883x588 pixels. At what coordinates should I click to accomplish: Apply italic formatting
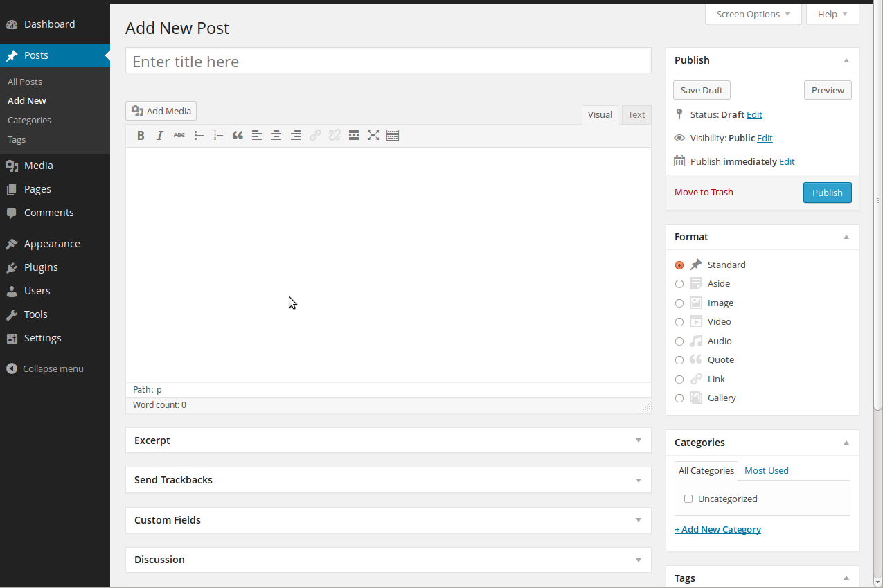160,135
